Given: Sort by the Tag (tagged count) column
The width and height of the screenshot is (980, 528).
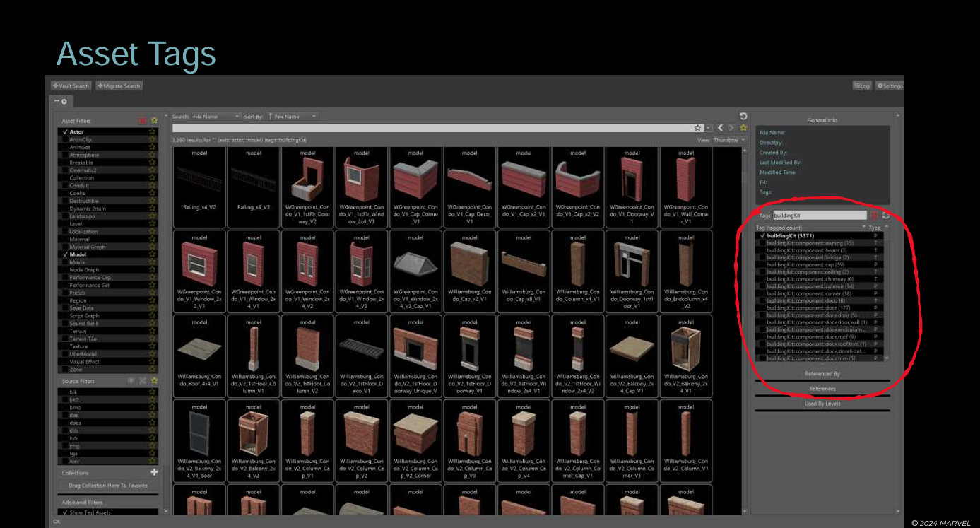Looking at the screenshot, I should click(x=810, y=228).
